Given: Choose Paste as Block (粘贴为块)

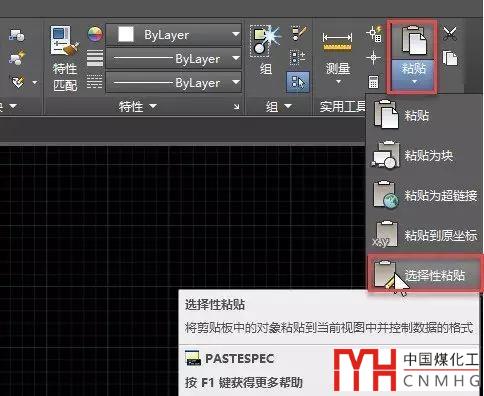Looking at the screenshot, I should [424, 155].
